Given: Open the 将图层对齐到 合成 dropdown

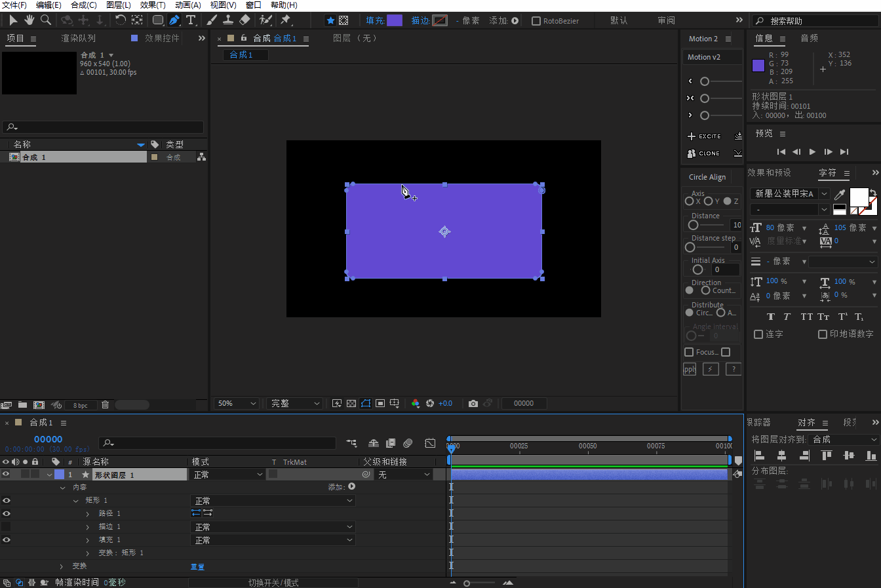Looking at the screenshot, I should click(x=843, y=439).
